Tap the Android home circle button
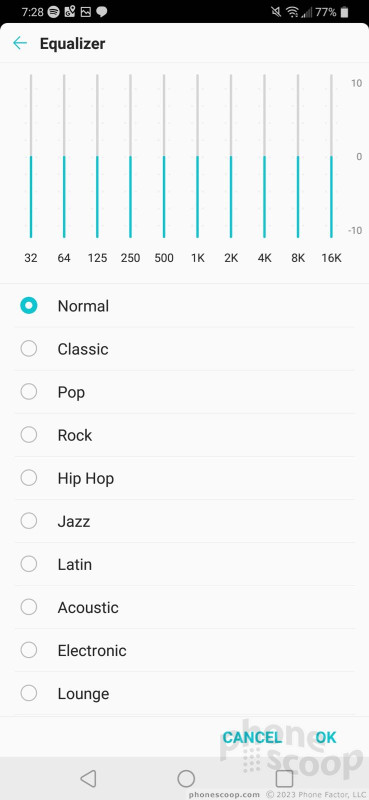The image size is (369, 800). pos(186,778)
